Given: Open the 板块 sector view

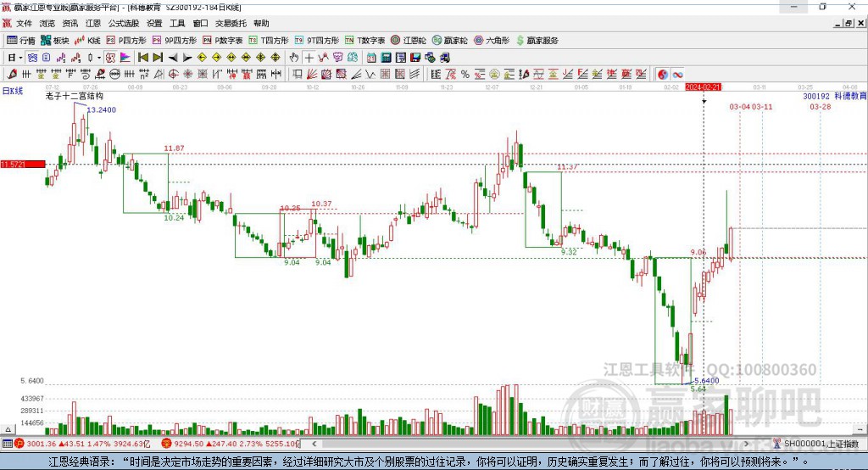Looking at the screenshot, I should [x=55, y=41].
